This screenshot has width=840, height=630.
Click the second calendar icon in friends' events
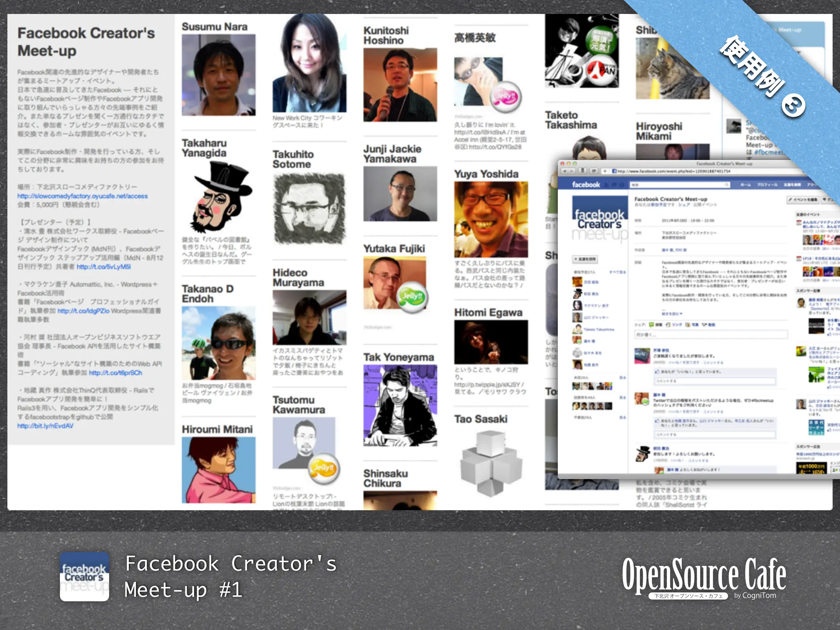(x=799, y=258)
